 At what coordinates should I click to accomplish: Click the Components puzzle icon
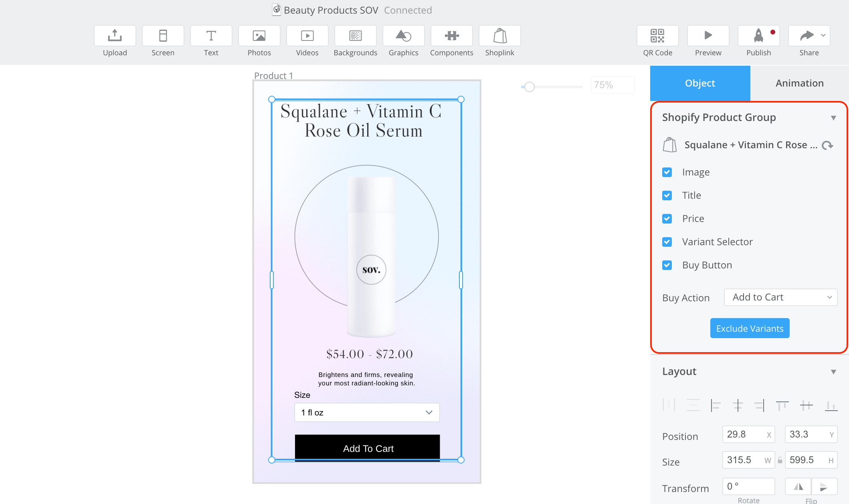(x=451, y=36)
